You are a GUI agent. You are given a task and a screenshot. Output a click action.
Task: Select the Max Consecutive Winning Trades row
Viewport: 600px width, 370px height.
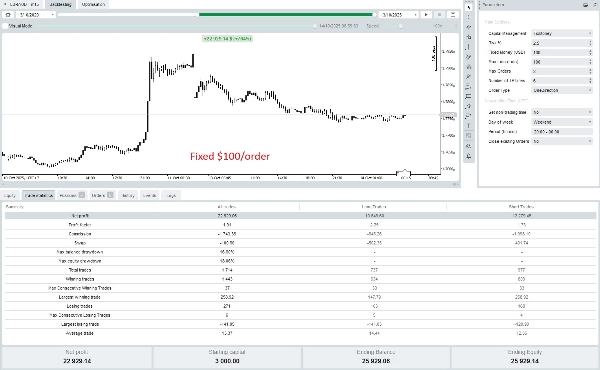coord(300,288)
